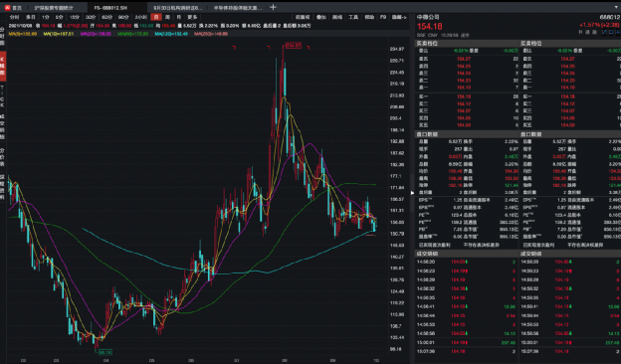Click +1.57% (+2.38) change value
Image resolution: width=621 pixels, height=364 pixels.
click(600, 25)
